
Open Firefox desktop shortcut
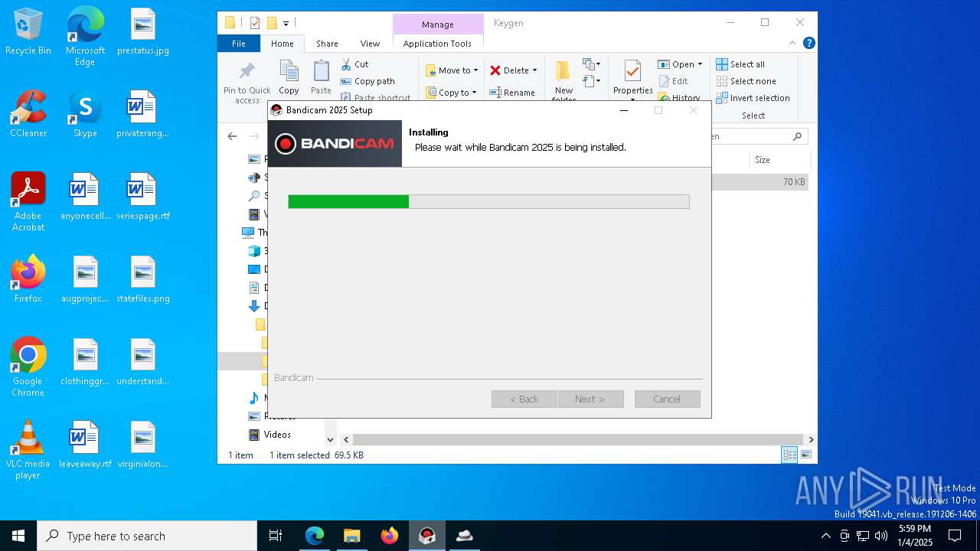click(28, 279)
